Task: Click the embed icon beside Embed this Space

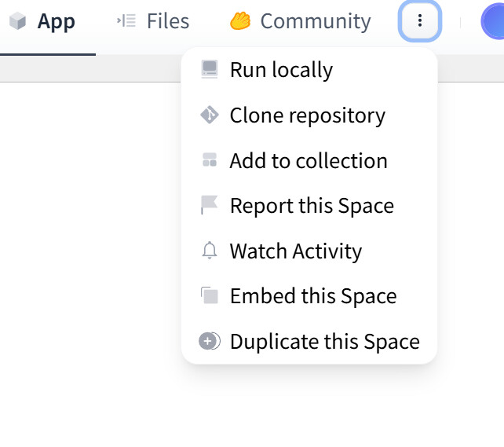Action: (x=209, y=296)
